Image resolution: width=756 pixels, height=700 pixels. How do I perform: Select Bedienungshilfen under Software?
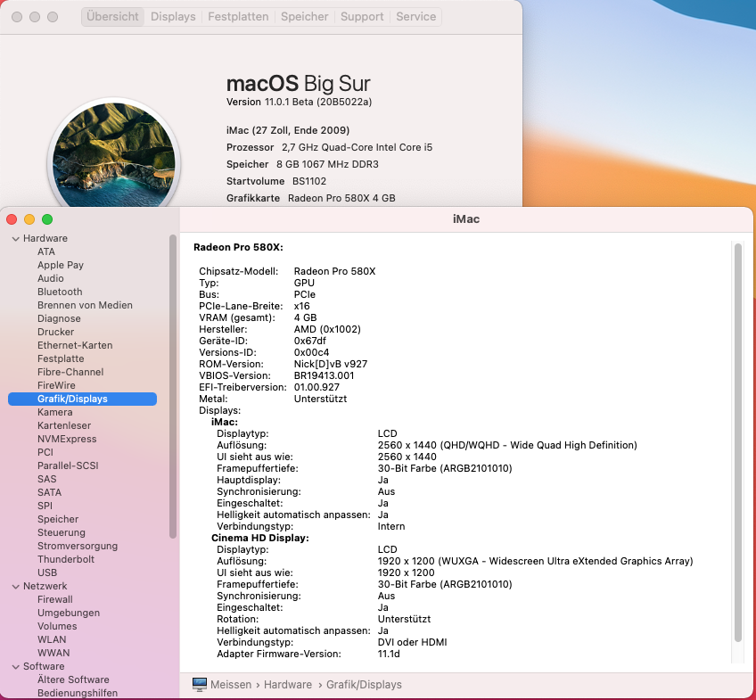point(78,693)
